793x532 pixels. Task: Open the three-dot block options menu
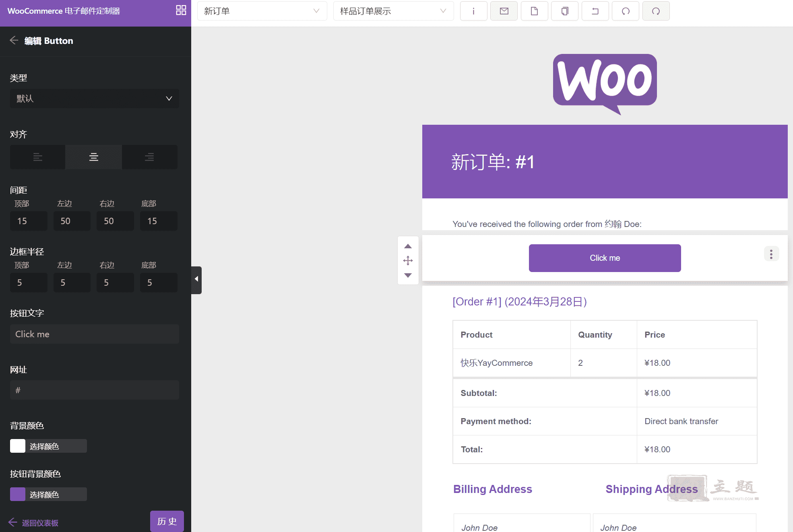[771, 254]
